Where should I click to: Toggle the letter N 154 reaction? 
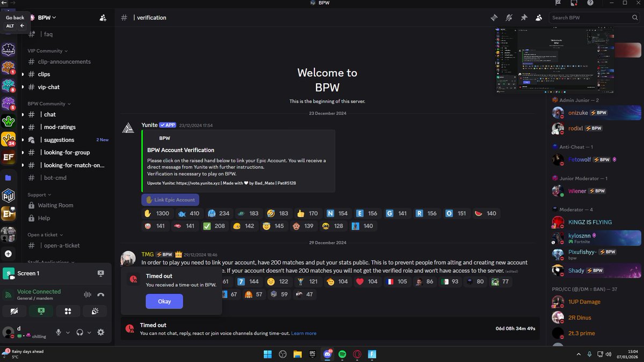click(x=336, y=213)
